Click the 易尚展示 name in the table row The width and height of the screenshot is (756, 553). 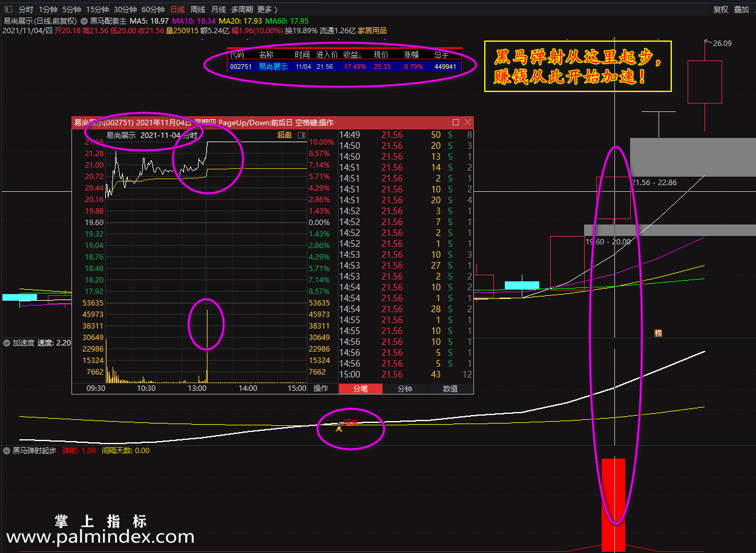coord(274,67)
